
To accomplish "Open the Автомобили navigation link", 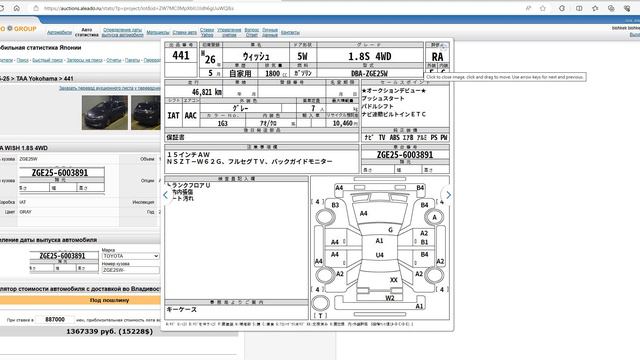I will point(59,32).
